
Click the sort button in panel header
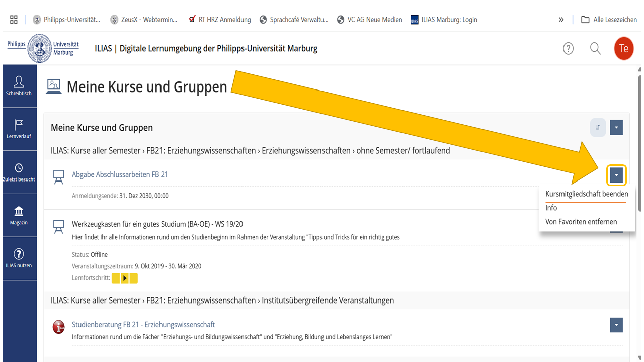click(598, 128)
